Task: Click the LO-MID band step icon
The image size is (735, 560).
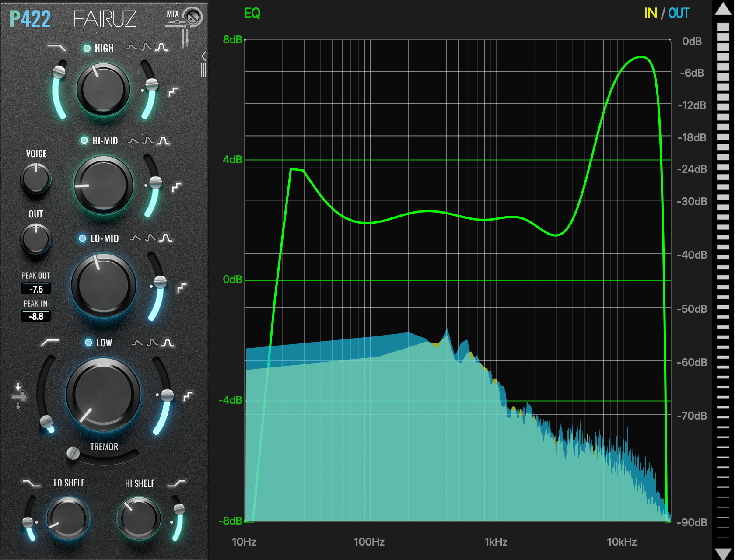Action: point(182,288)
